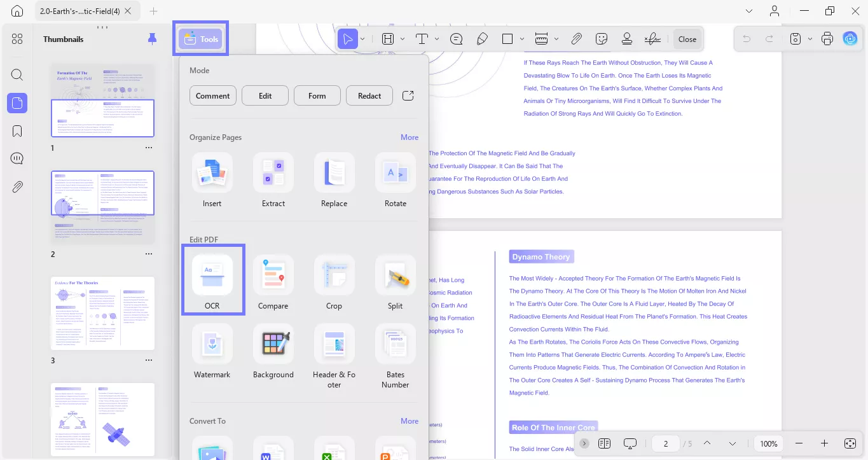Open the attachments panel in left sidebar
Viewport: 868px width, 460px height.
point(17,187)
